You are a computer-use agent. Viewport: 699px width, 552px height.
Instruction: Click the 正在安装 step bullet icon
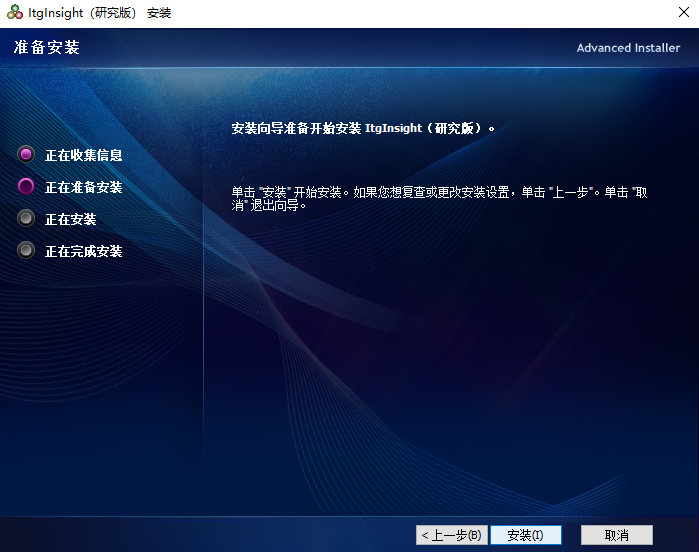(x=26, y=218)
